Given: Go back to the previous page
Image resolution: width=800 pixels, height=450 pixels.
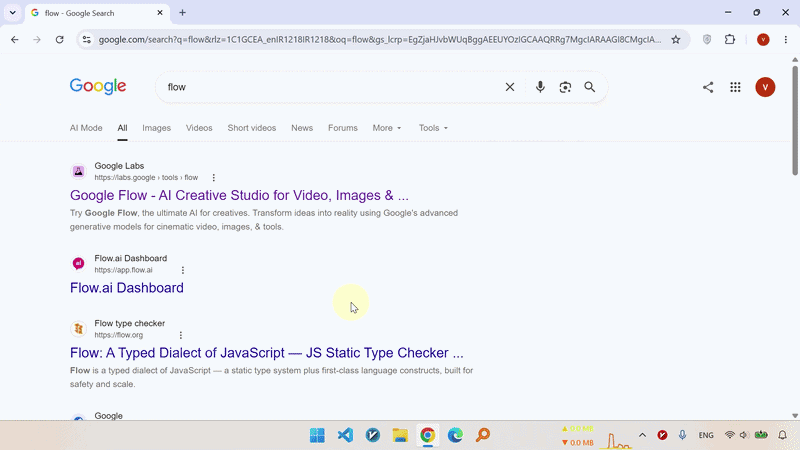Looking at the screenshot, I should pos(15,39).
